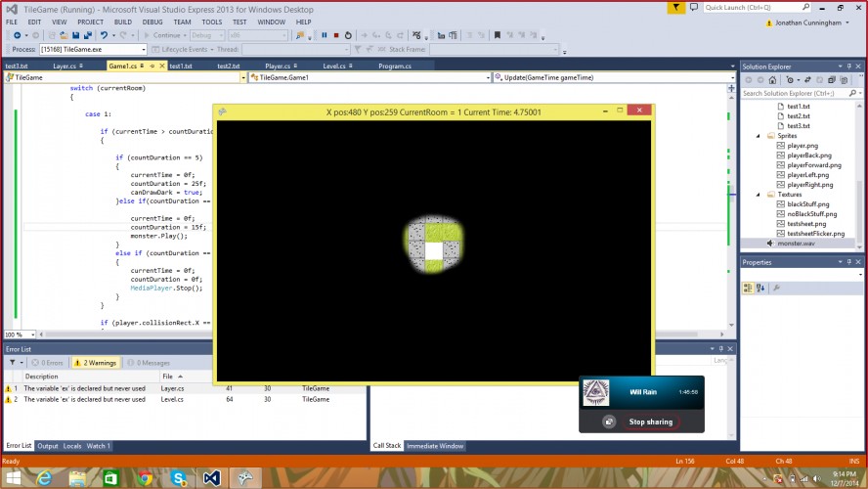The width and height of the screenshot is (868, 489).
Task: Collapse the Sprites folder
Action: click(x=759, y=136)
